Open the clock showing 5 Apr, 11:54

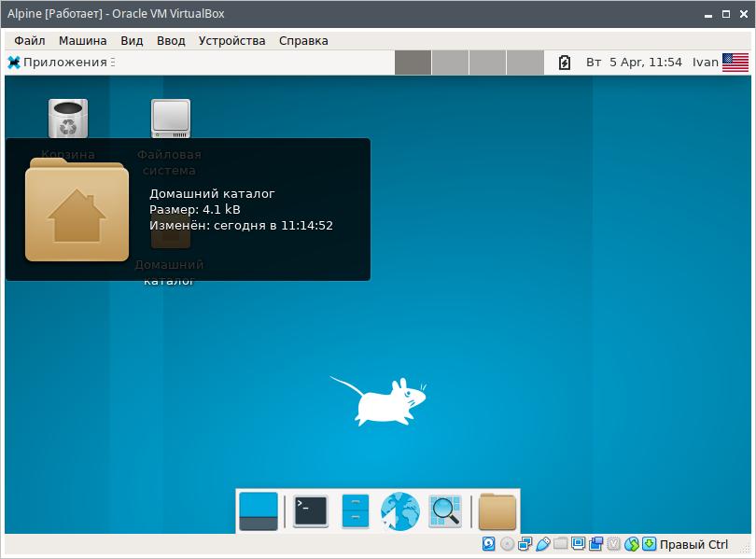(x=634, y=63)
